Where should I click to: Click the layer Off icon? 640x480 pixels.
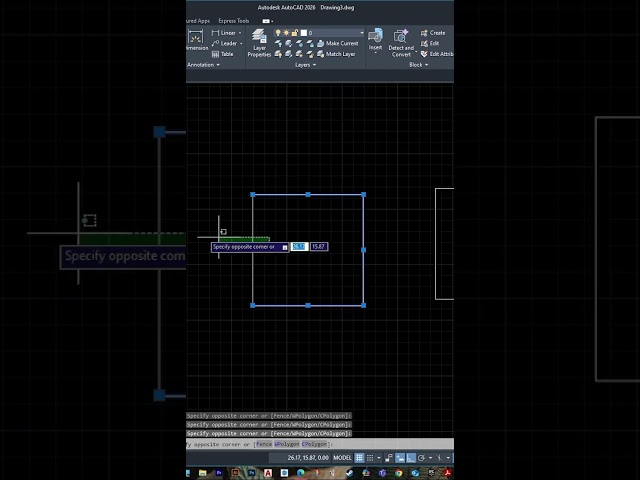pos(278,43)
